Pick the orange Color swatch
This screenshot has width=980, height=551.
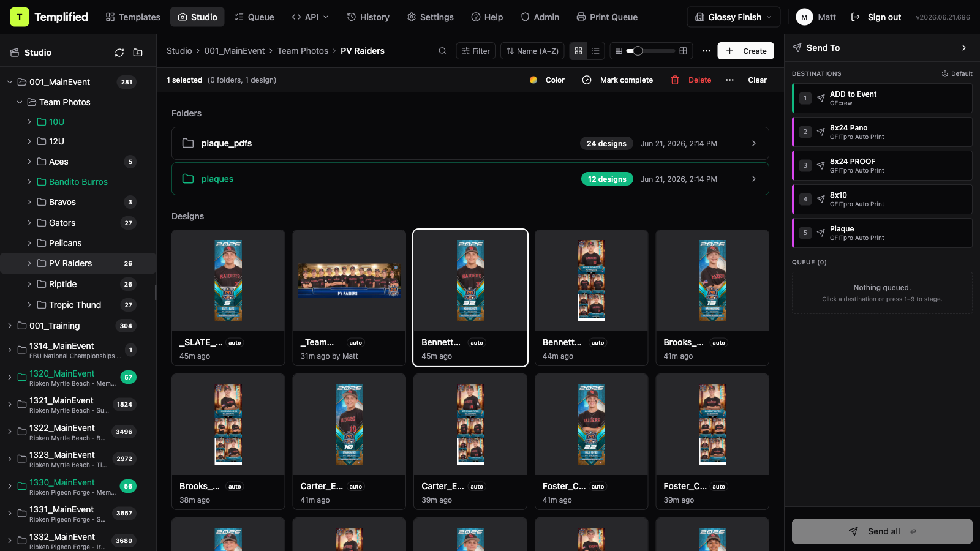[533, 80]
